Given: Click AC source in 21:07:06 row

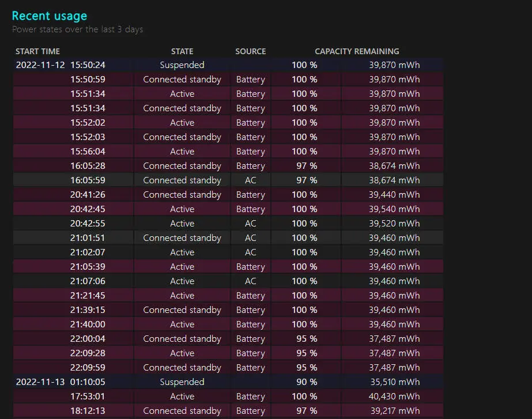Looking at the screenshot, I should click(x=251, y=281).
